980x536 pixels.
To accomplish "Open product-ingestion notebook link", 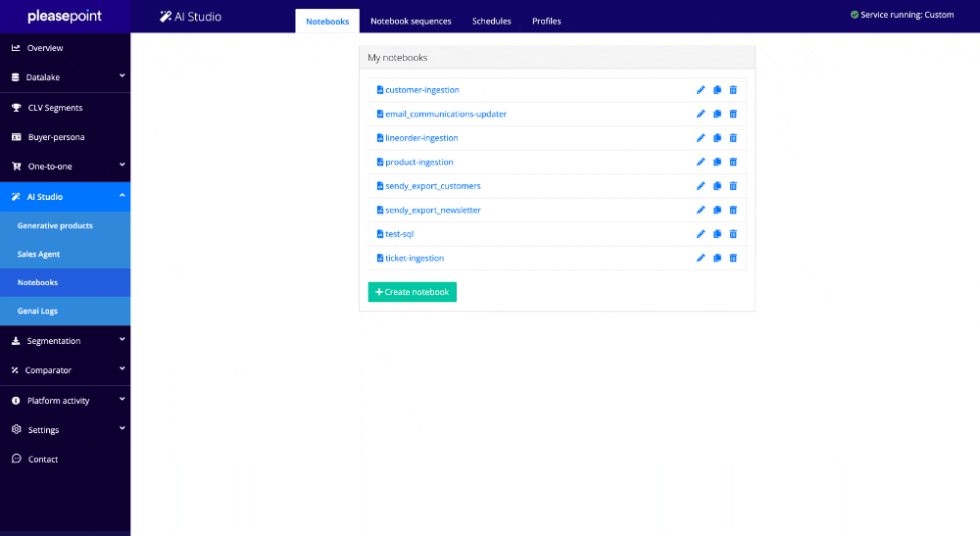I will point(418,162).
